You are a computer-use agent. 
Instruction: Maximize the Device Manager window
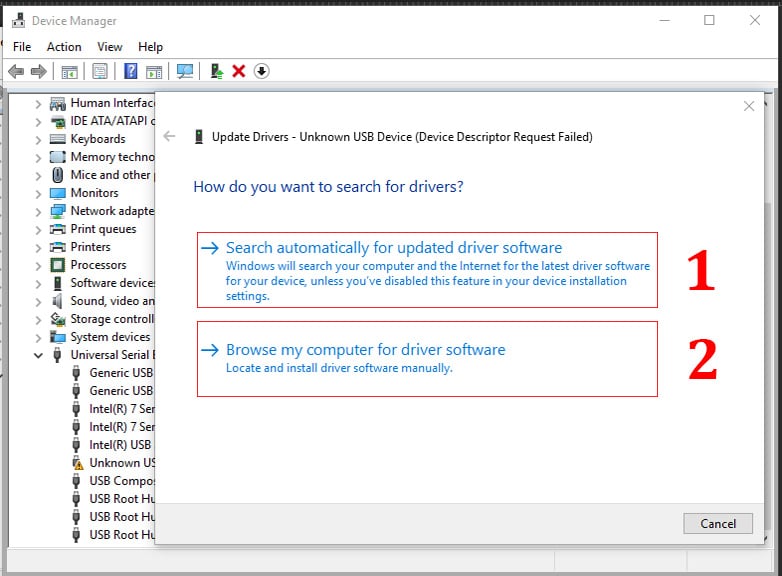tap(709, 20)
